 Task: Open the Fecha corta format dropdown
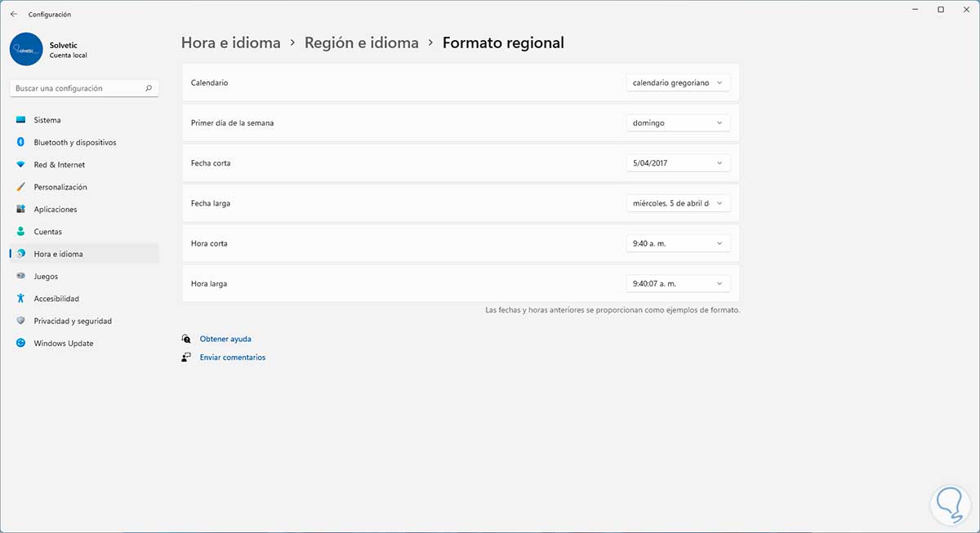coord(678,162)
